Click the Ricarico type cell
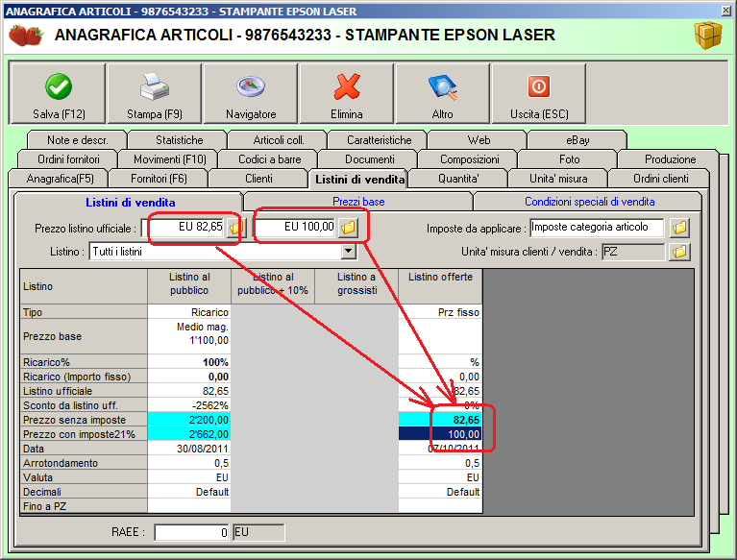The height and width of the screenshot is (560, 737). [189, 312]
